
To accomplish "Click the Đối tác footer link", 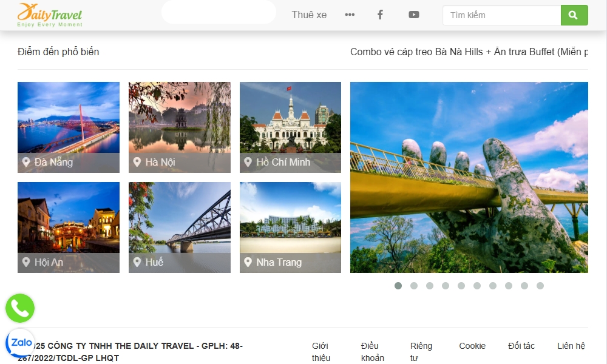I will coord(521,346).
